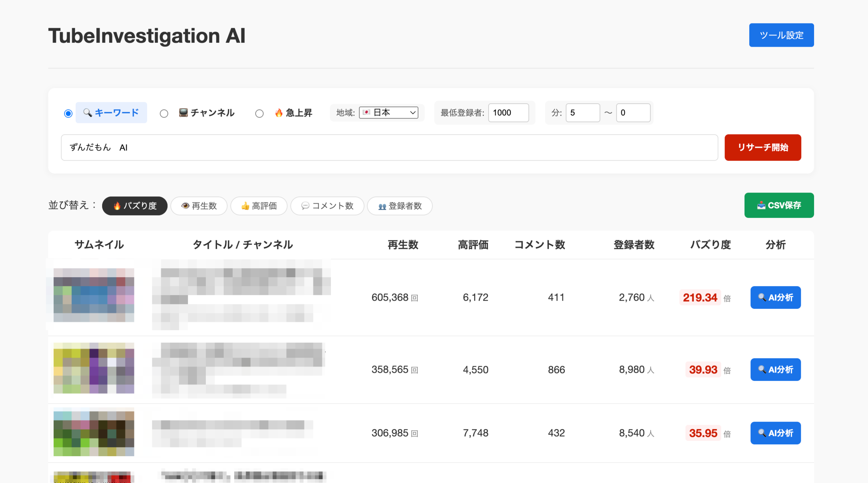This screenshot has height=483, width=868.
Task: Select the キーワード radio button
Action: click(x=68, y=113)
